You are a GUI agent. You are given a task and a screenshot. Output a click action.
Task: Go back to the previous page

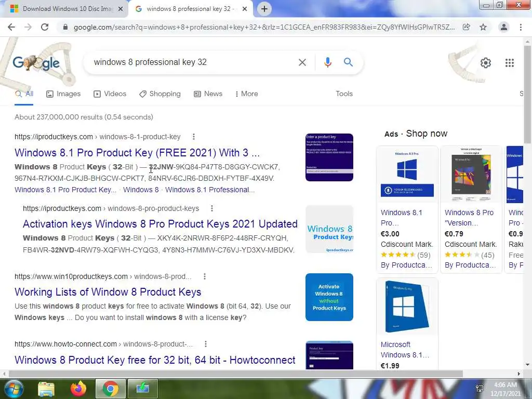coord(11,27)
